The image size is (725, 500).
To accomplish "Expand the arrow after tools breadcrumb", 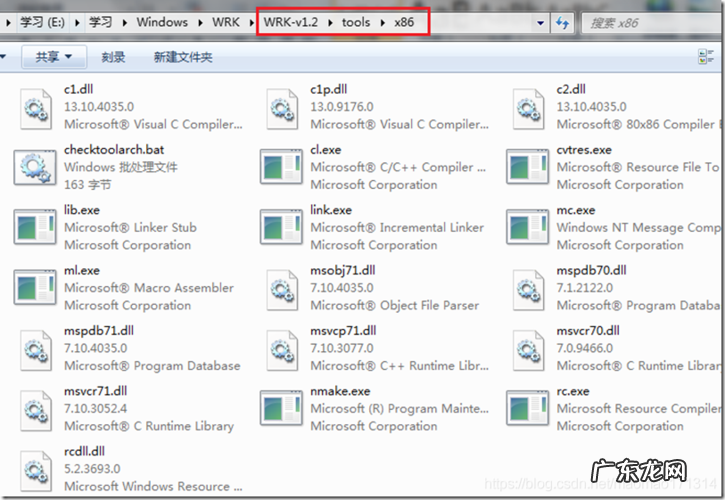I will point(382,23).
